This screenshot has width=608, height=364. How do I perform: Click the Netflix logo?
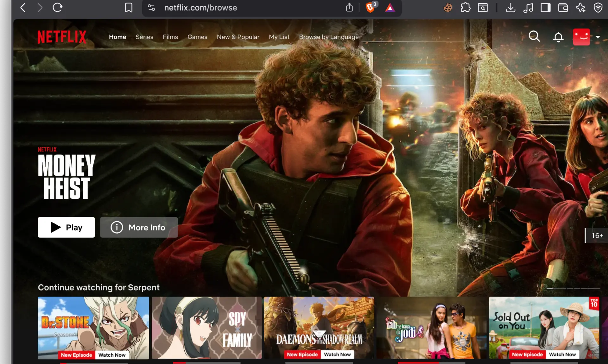(x=62, y=37)
